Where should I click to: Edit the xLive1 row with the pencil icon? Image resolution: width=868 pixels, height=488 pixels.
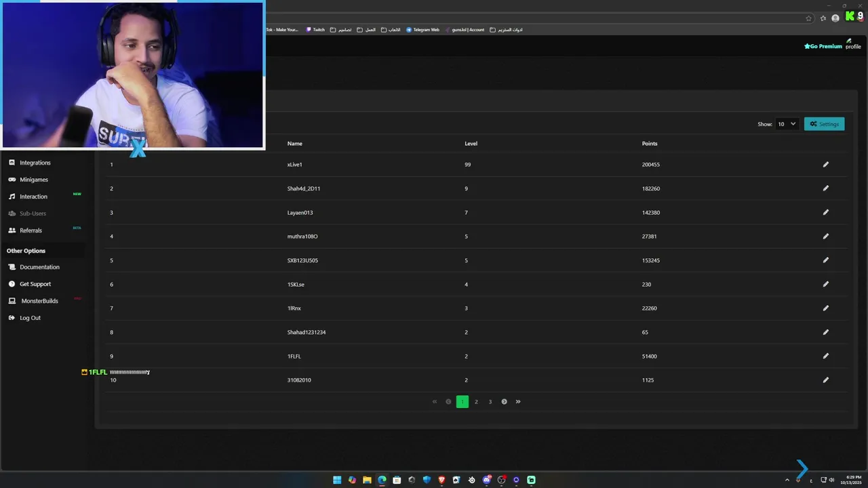825,165
